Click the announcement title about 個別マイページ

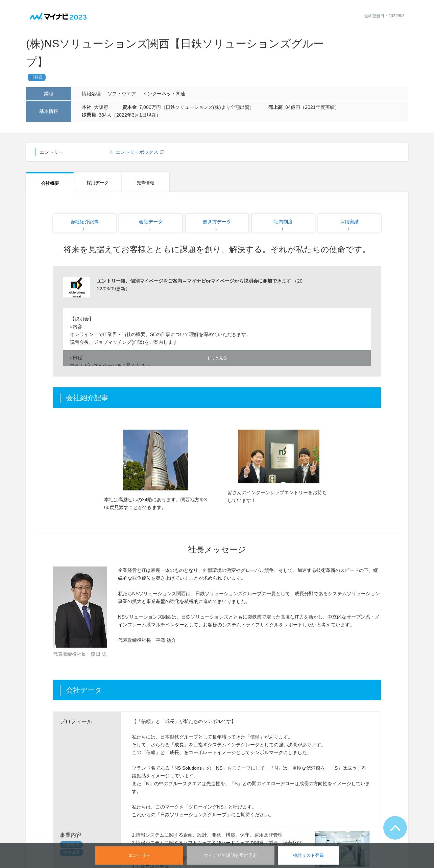tap(194, 281)
